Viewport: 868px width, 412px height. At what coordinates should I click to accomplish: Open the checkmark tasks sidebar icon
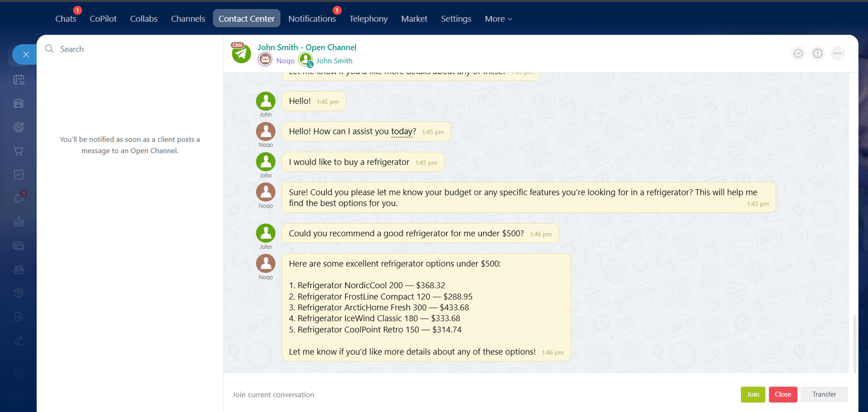point(19,175)
